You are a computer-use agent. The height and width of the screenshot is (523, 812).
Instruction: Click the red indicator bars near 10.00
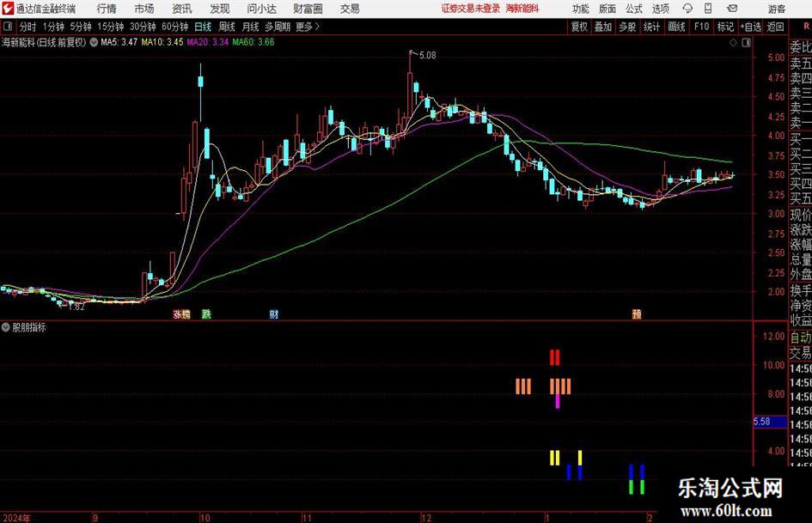pos(554,357)
